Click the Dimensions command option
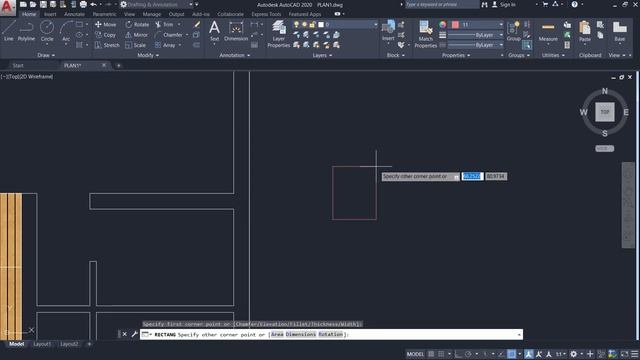This screenshot has height=360, width=640. (x=301, y=334)
